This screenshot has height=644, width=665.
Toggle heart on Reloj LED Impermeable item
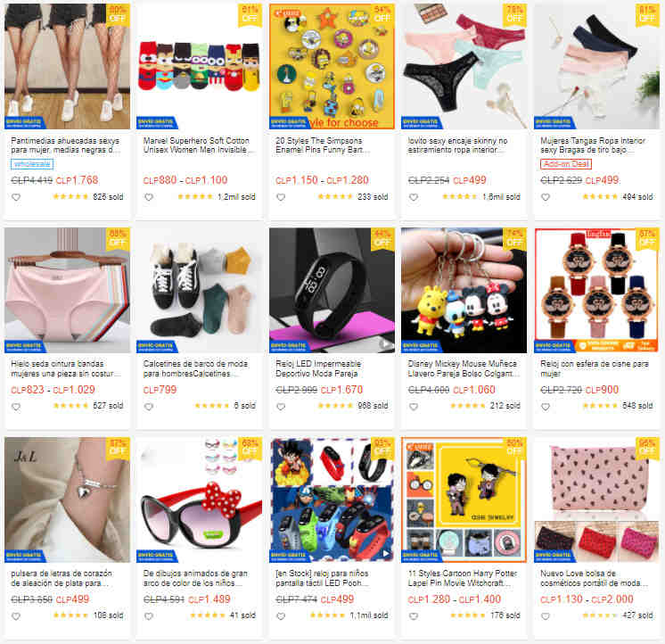pos(281,407)
